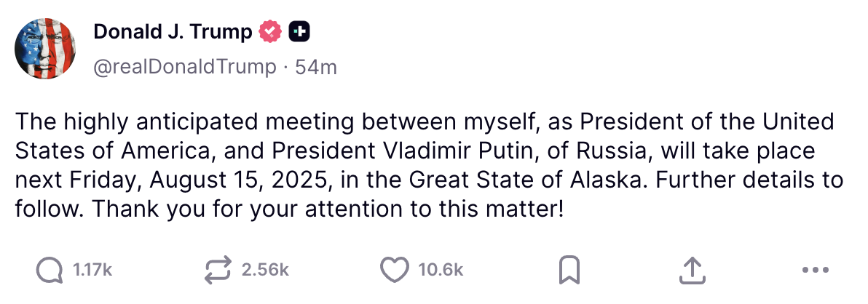Click the words 'Great State of Alaska'
This screenshot has height=304, width=868.
click(x=526, y=180)
